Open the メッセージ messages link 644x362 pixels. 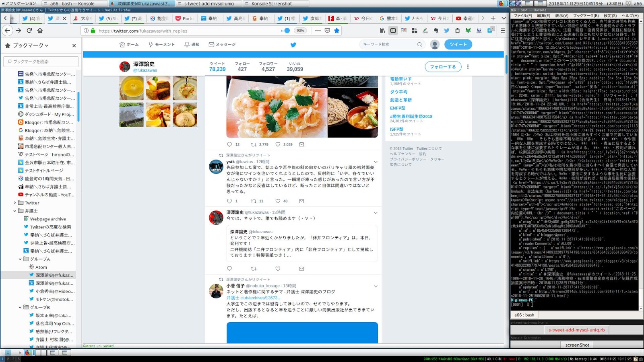(x=222, y=45)
